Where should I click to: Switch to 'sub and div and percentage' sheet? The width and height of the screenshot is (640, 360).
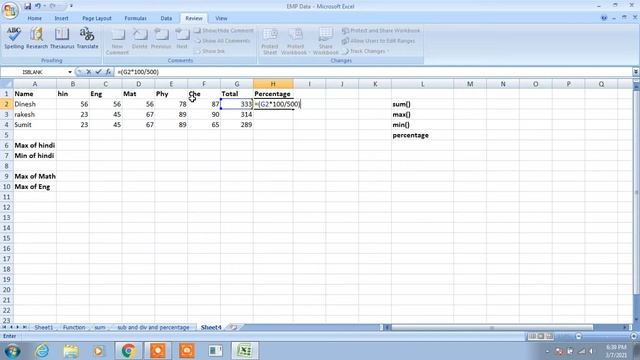pyautogui.click(x=153, y=327)
